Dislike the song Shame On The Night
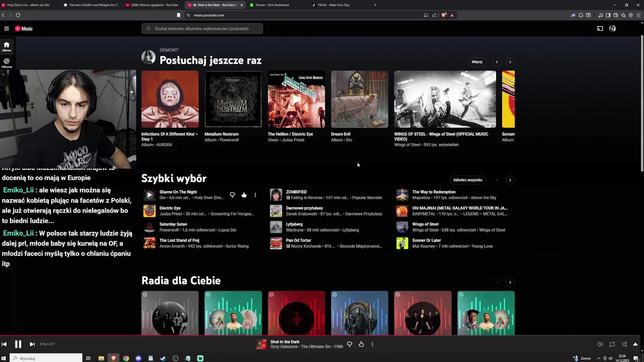 pos(232,195)
